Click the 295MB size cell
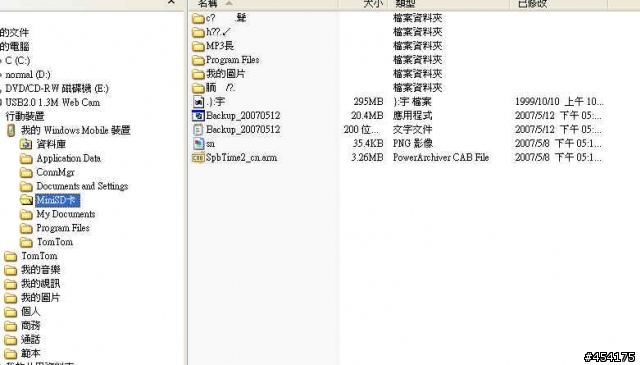 tap(368, 102)
